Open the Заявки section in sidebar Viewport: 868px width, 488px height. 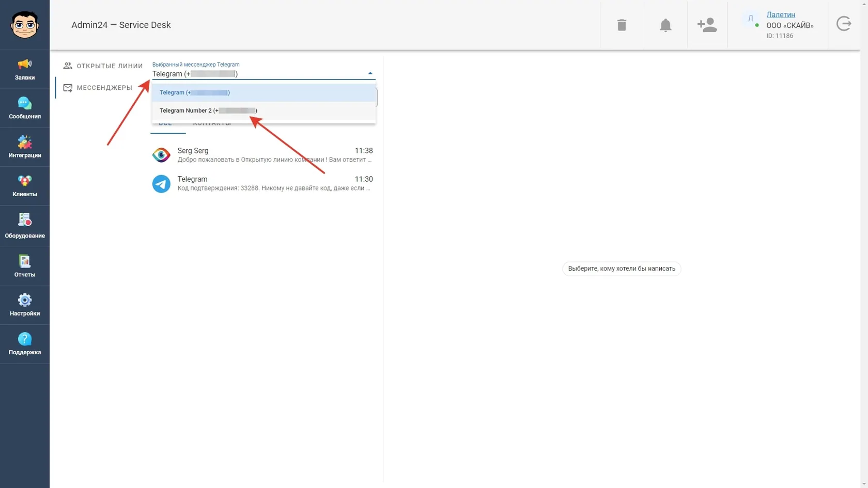25,70
